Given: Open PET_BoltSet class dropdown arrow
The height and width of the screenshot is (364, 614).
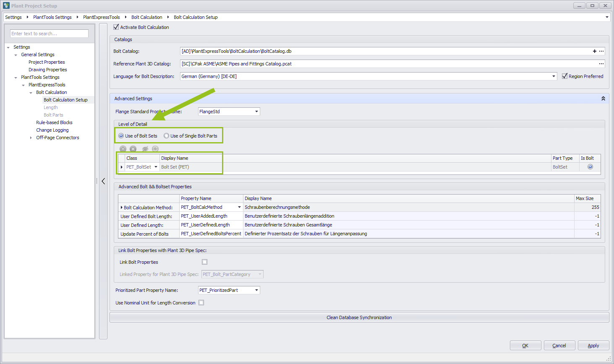Looking at the screenshot, I should (156, 167).
